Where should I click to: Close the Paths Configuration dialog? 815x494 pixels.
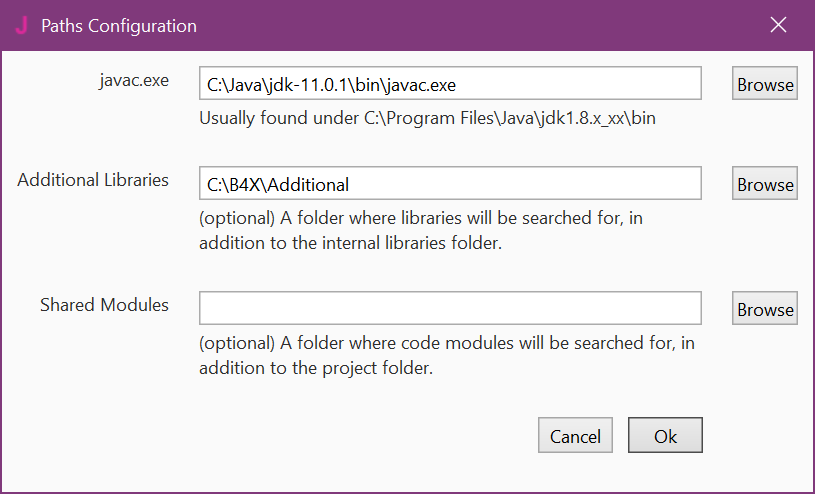778,25
